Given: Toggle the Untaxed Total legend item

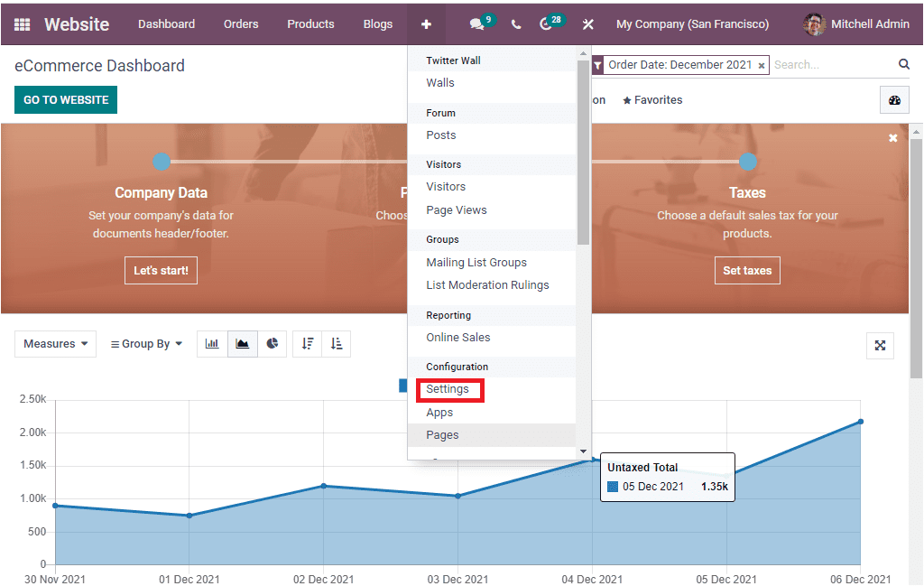Looking at the screenshot, I should [402, 386].
